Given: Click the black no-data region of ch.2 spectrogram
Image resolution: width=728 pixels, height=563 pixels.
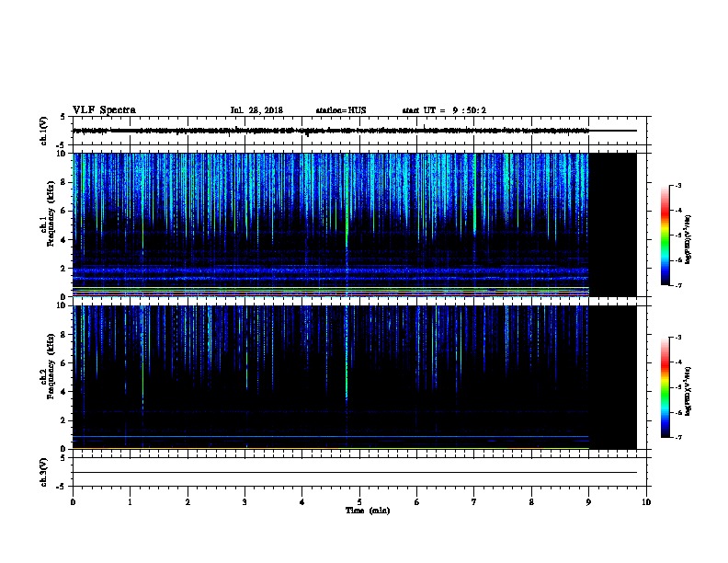Looking at the screenshot, I should 613,377.
